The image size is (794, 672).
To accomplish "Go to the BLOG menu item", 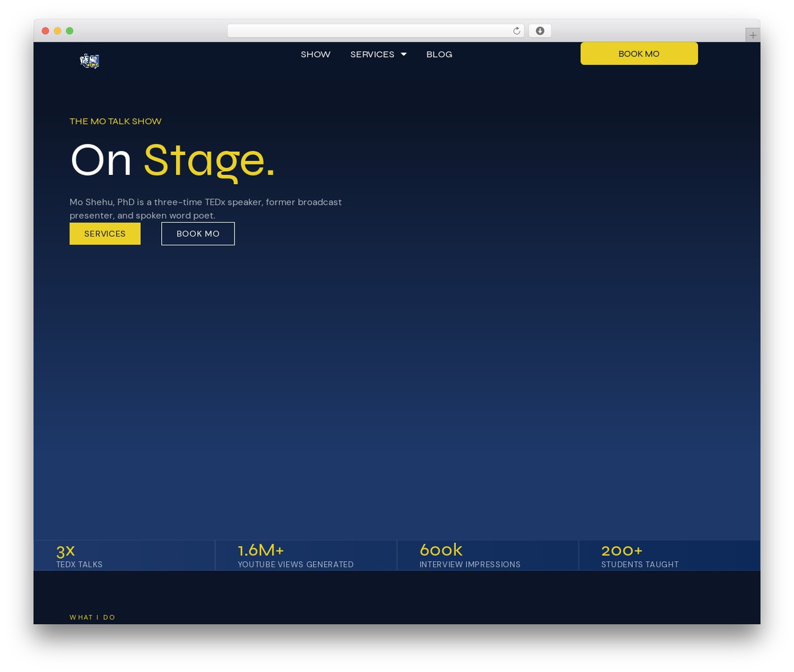I will click(x=439, y=55).
